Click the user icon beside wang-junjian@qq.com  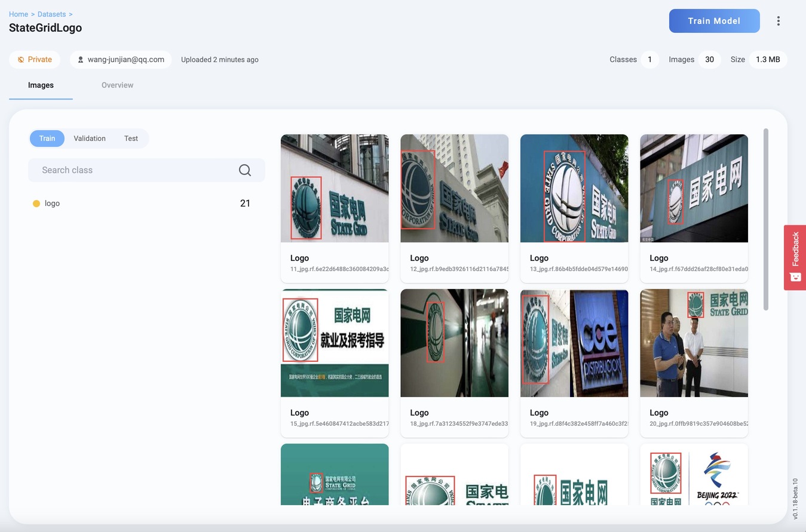[x=81, y=60]
